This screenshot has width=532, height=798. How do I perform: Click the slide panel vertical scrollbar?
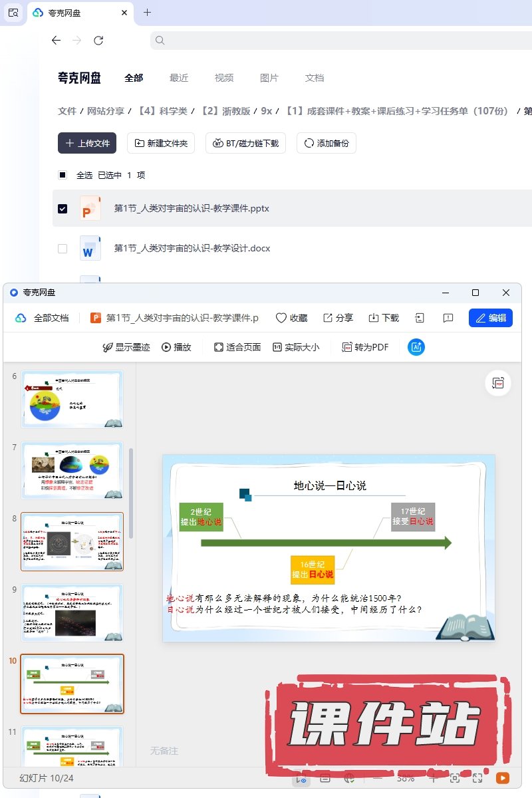131,492
